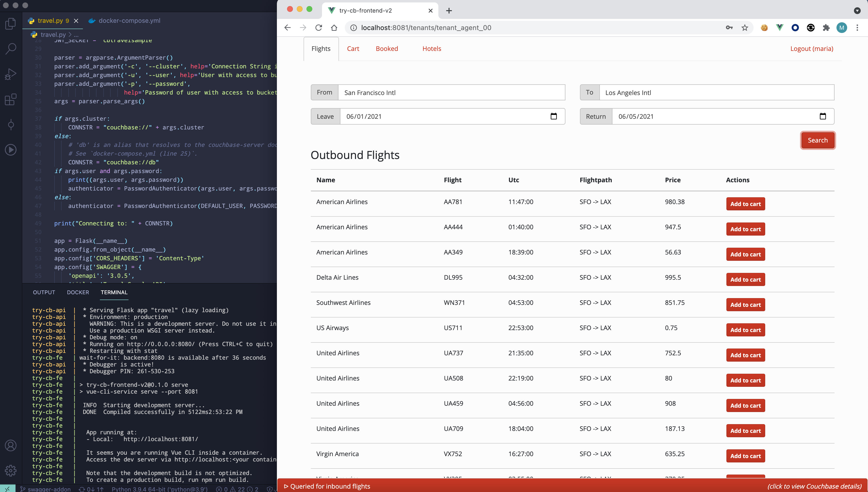Screen dimensions: 868x492
Task: Switch to the Cart tab
Action: click(353, 48)
